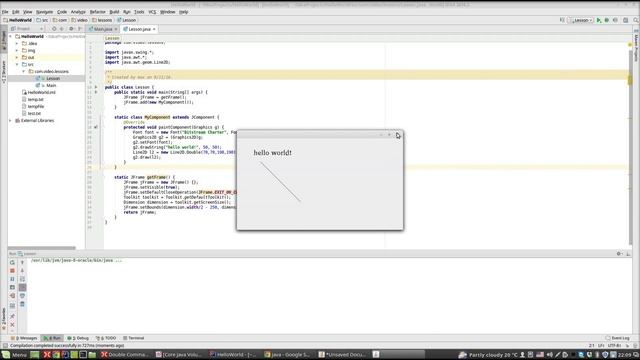Close the Lesson.java editor tab
The width and height of the screenshot is (640, 360).
point(154,29)
